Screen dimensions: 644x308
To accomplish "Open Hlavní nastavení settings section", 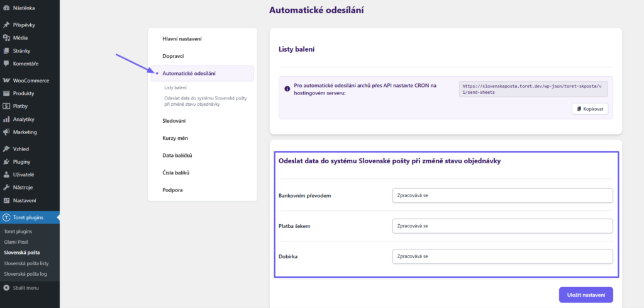I will coord(182,38).
